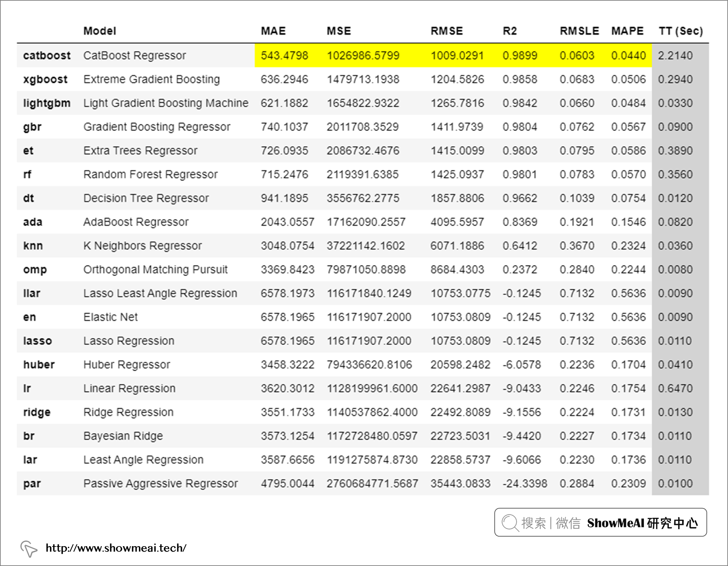This screenshot has width=728, height=566.
Task: Click Extra Trees Regressor name
Action: point(140,150)
